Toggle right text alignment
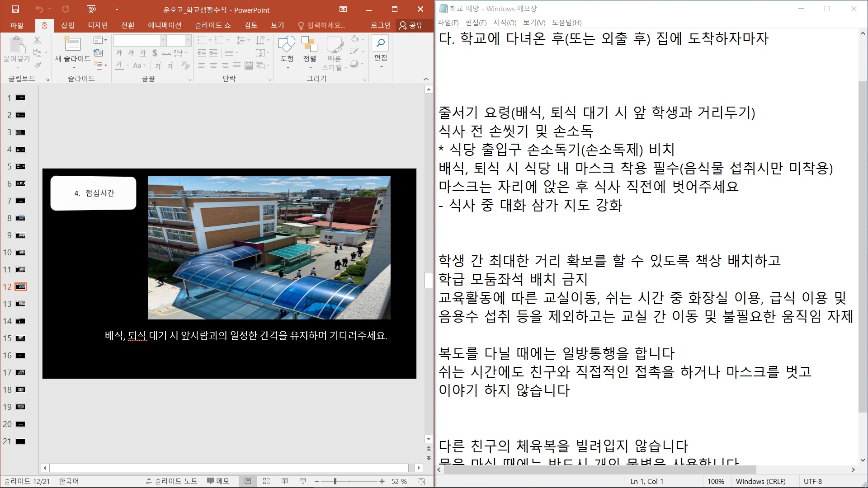The width and height of the screenshot is (868, 488). pos(225,66)
